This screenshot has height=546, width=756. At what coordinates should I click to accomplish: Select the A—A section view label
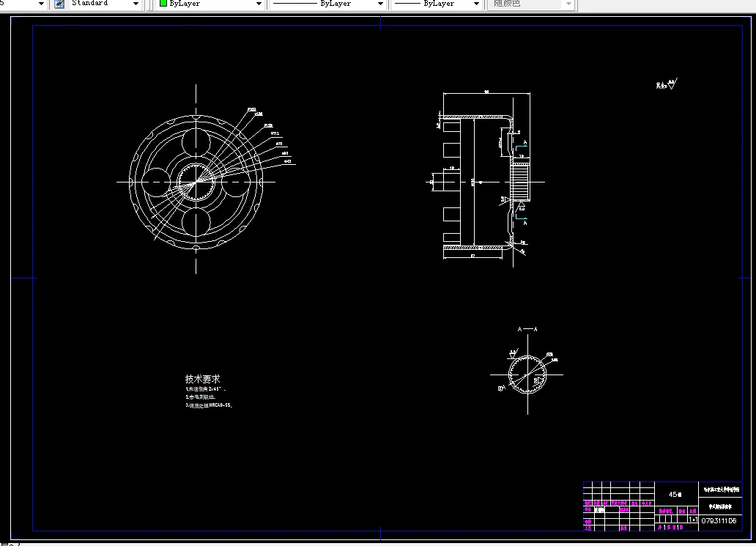tap(527, 330)
